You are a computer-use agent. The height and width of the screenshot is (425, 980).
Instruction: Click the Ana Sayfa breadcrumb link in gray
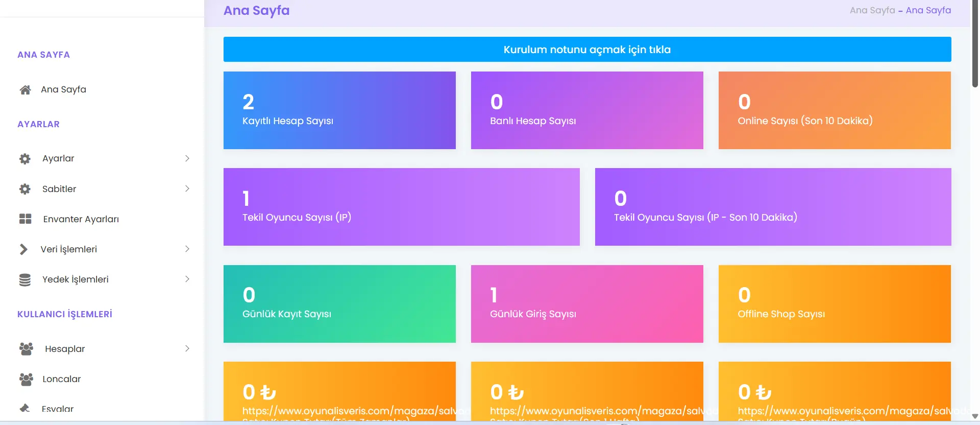pos(872,10)
